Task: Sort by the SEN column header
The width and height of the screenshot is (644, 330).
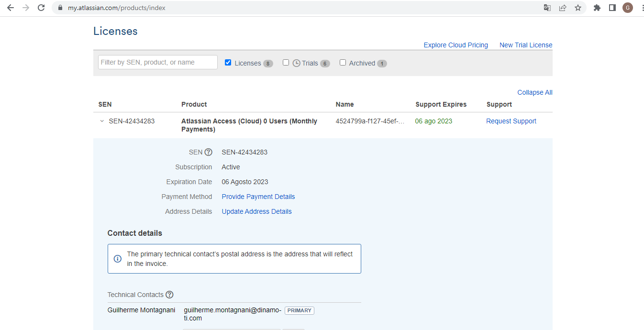Action: [105, 104]
